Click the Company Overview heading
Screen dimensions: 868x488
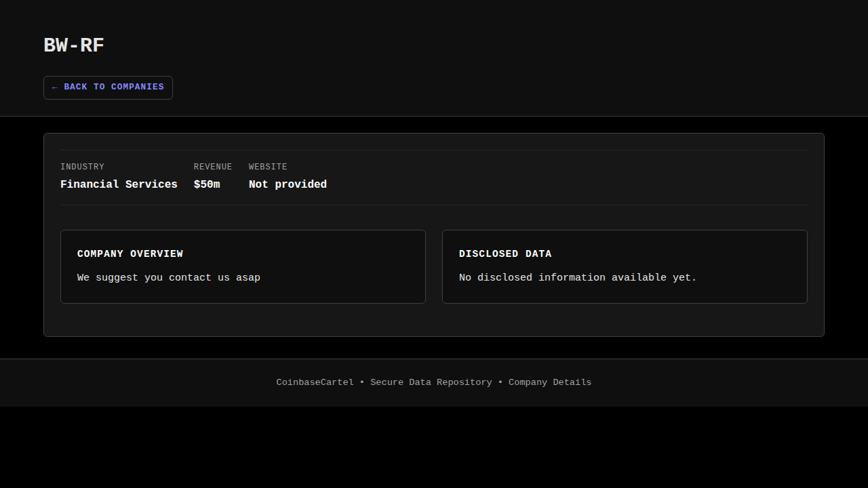coord(130,253)
